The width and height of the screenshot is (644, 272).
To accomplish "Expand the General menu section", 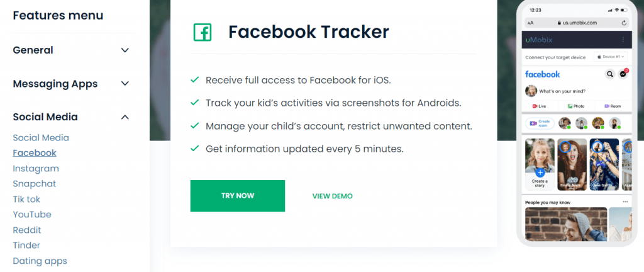I will pyautogui.click(x=125, y=50).
